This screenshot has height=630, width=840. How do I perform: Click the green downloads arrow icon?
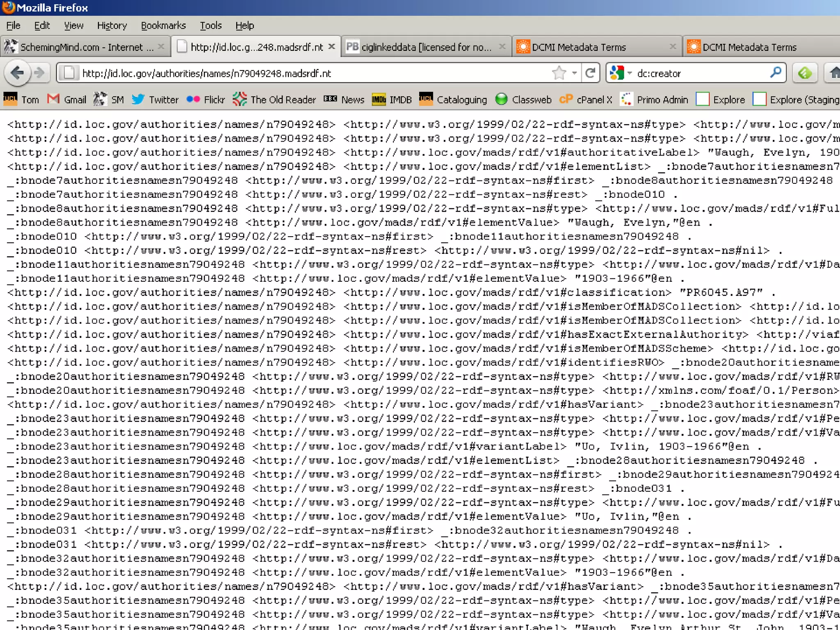(804, 73)
